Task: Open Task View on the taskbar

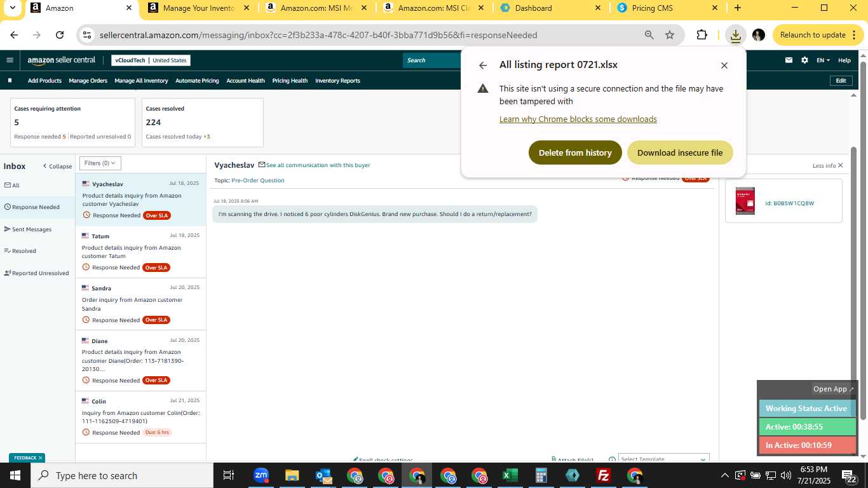Action: (x=229, y=475)
